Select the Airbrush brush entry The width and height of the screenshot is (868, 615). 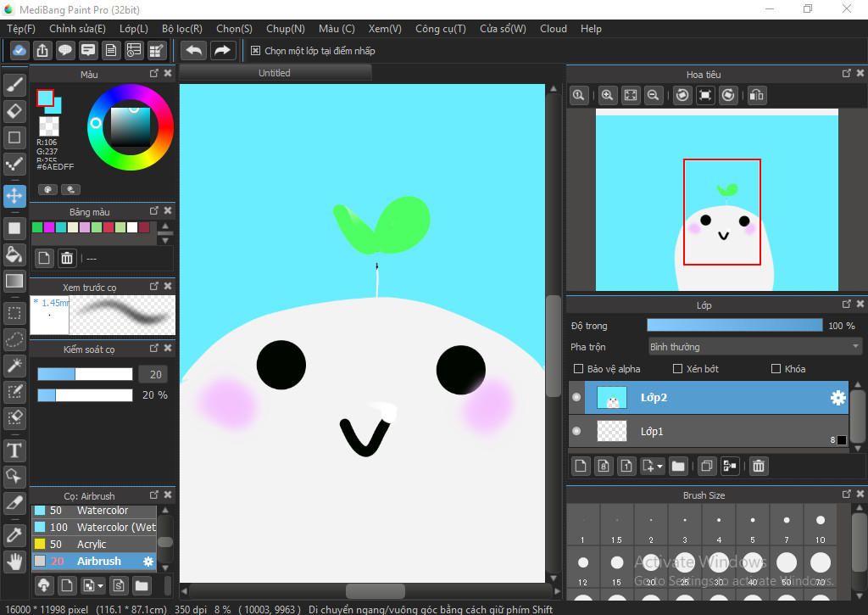[x=94, y=562]
